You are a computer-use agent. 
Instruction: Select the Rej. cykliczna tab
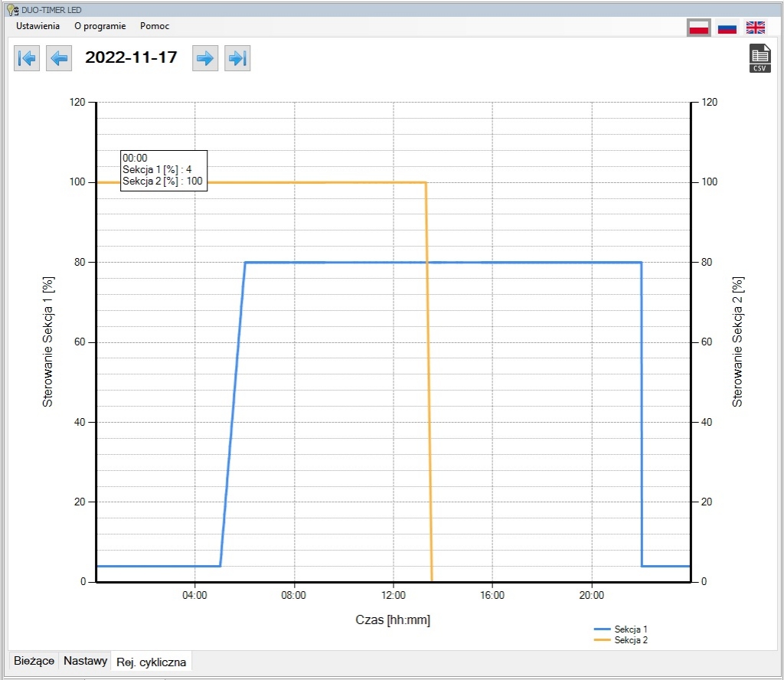[151, 662]
